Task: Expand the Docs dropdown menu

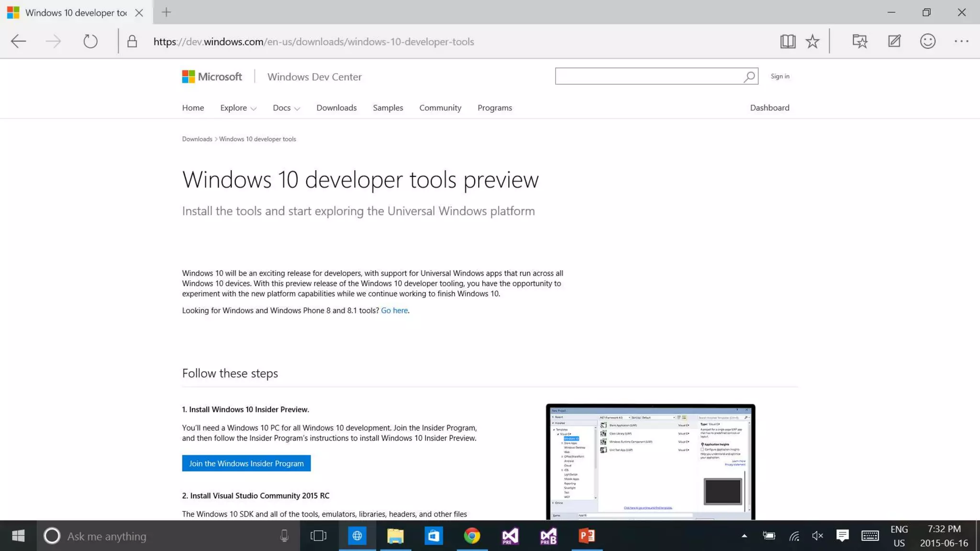Action: click(286, 108)
